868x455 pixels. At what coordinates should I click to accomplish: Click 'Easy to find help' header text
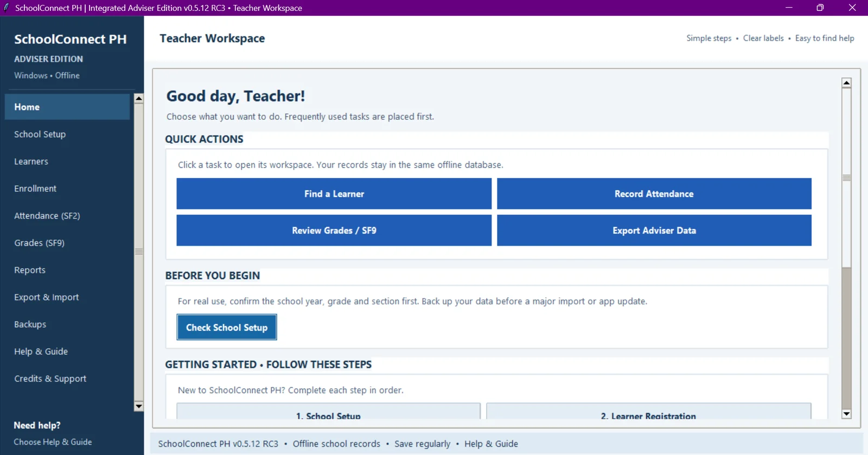tap(825, 38)
